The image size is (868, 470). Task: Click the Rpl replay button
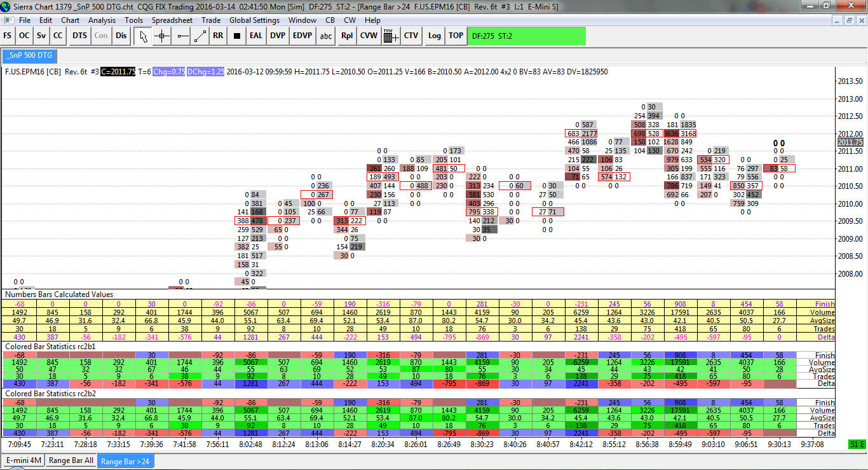[347, 36]
